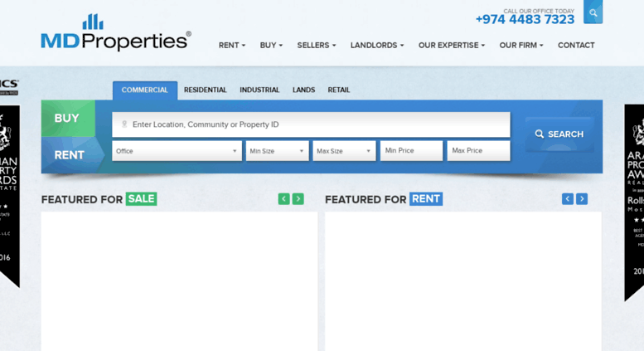Image resolution: width=644 pixels, height=351 pixels.
Task: Show previous featured for sale property
Action: click(x=283, y=199)
